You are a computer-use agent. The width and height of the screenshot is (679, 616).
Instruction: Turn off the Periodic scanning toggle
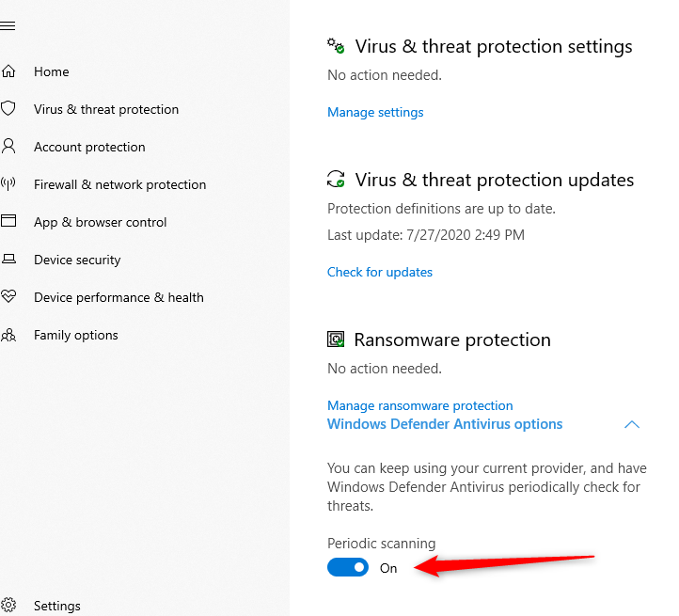tap(348, 568)
